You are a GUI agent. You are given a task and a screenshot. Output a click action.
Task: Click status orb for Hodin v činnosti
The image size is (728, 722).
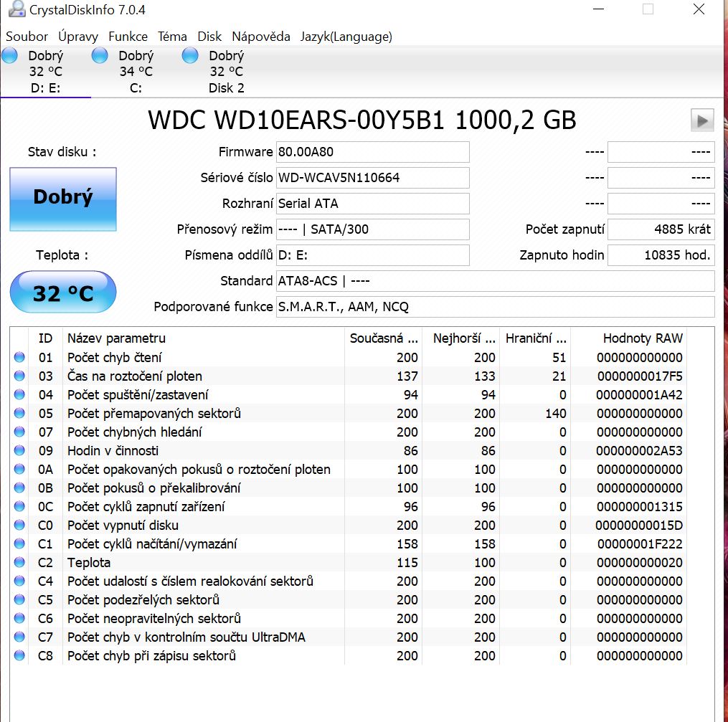(x=19, y=450)
